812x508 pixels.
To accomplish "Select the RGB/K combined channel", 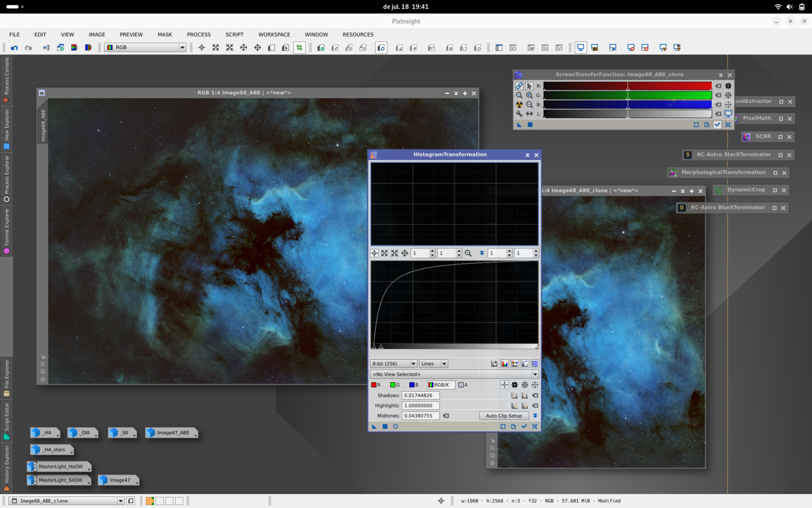I will point(441,385).
